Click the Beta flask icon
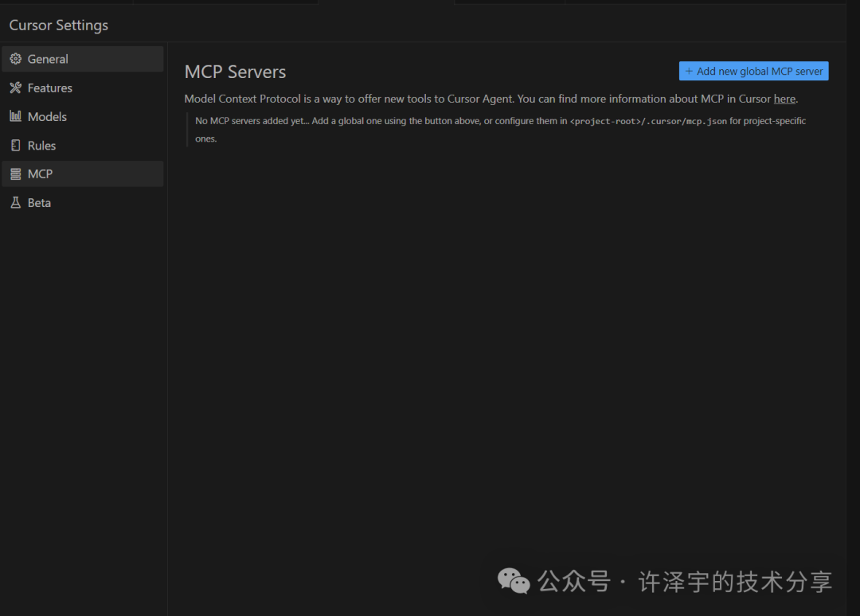The width and height of the screenshot is (860, 616). point(15,203)
